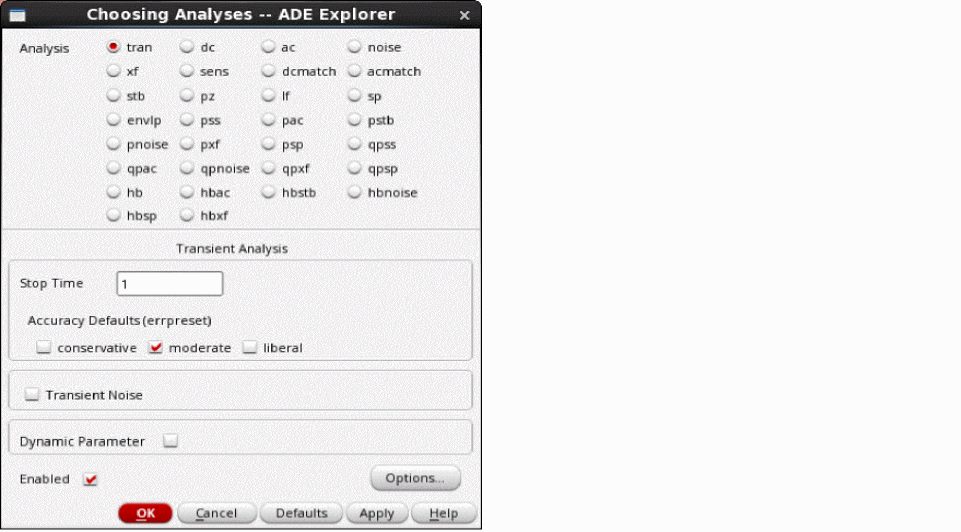
Task: Select the hbxf analysis radio button
Action: (x=187, y=215)
